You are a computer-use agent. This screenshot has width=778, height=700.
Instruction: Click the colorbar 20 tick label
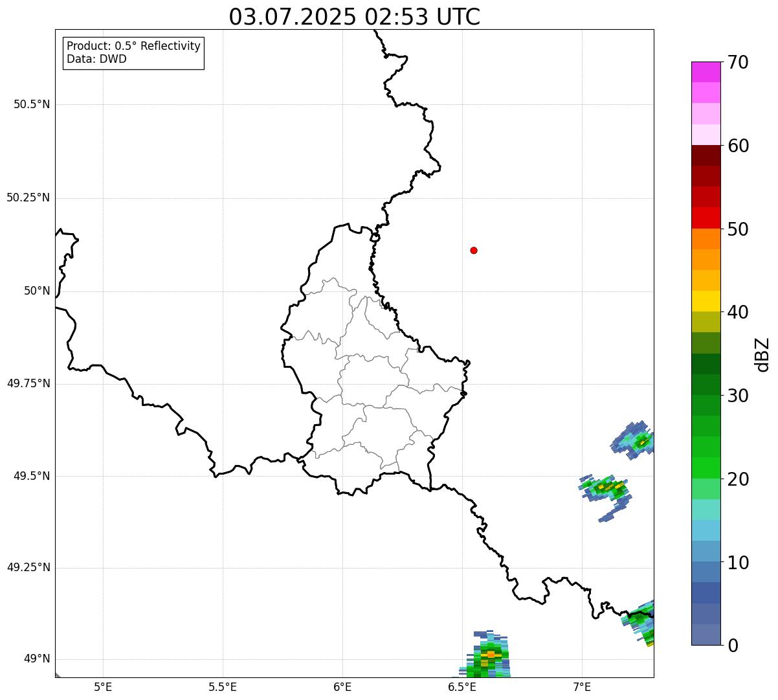[x=738, y=479]
